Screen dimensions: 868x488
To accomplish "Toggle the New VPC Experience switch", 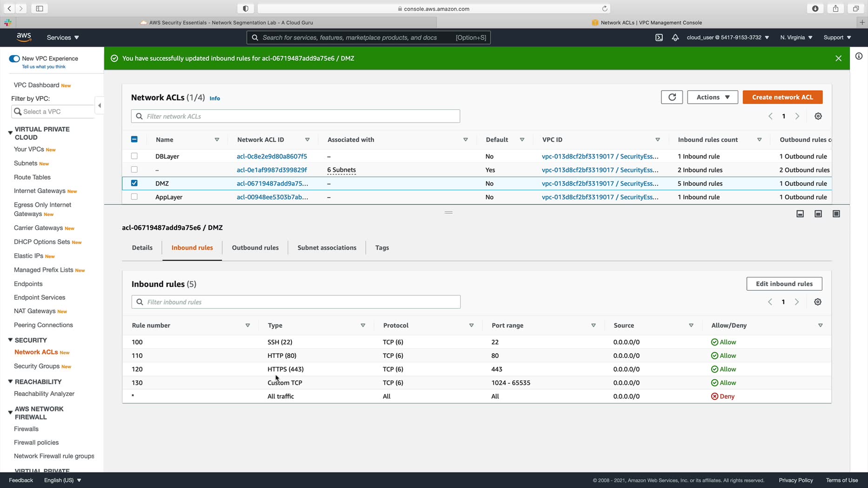I will point(14,59).
